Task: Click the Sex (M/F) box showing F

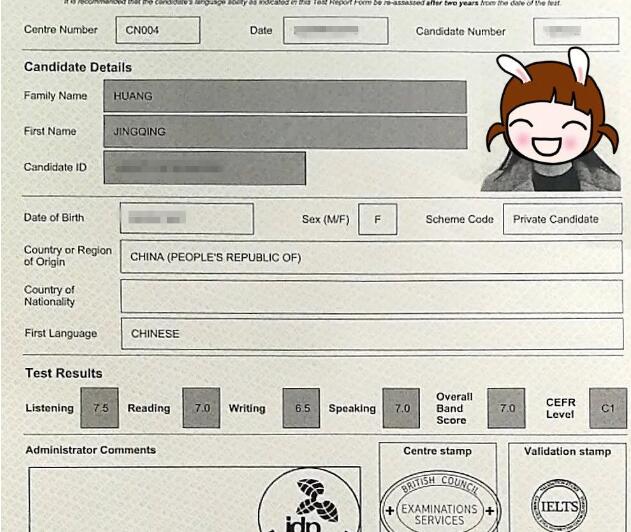Action: 377,219
